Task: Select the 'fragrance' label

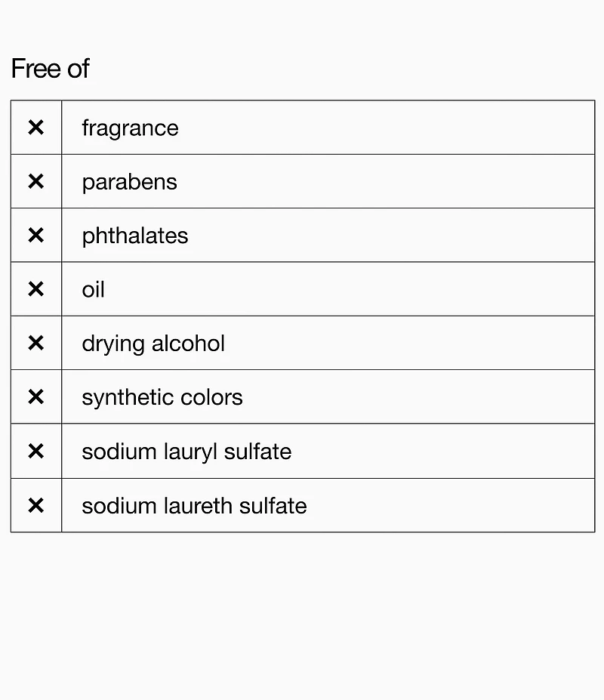Action: [130, 128]
